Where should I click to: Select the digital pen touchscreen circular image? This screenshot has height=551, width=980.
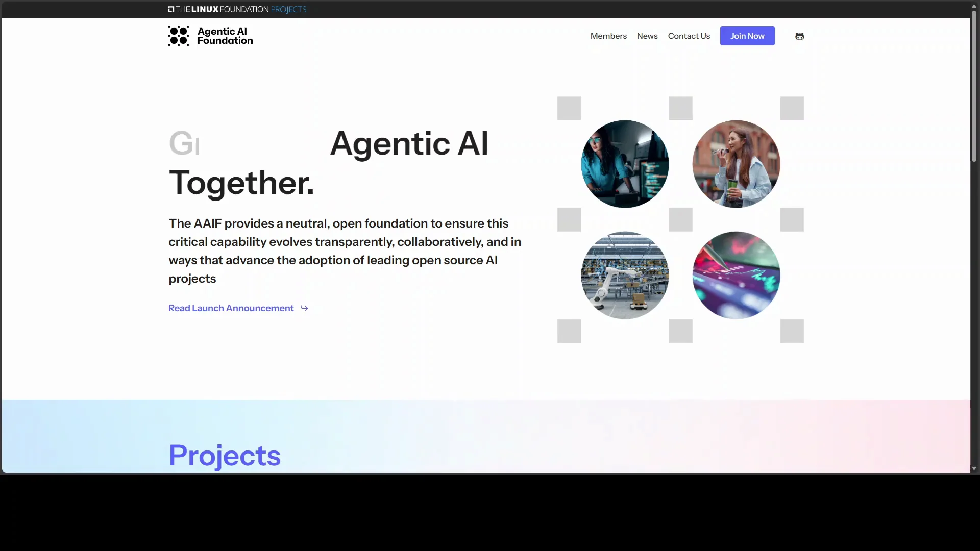click(736, 275)
